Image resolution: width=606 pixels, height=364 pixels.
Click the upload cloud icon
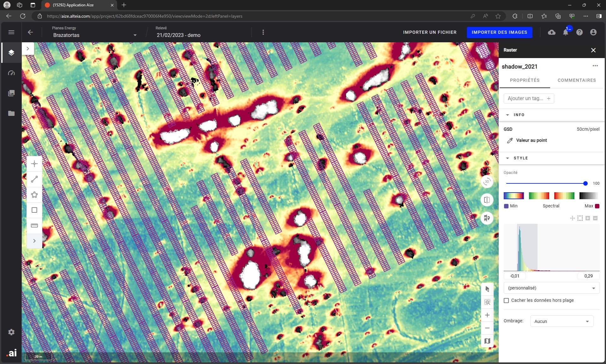coord(551,32)
